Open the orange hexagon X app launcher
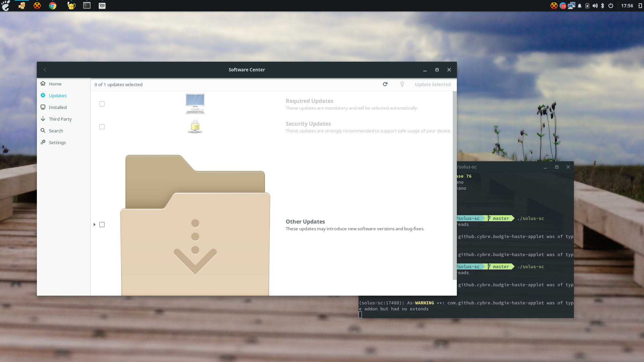This screenshot has height=362, width=644. (37, 6)
